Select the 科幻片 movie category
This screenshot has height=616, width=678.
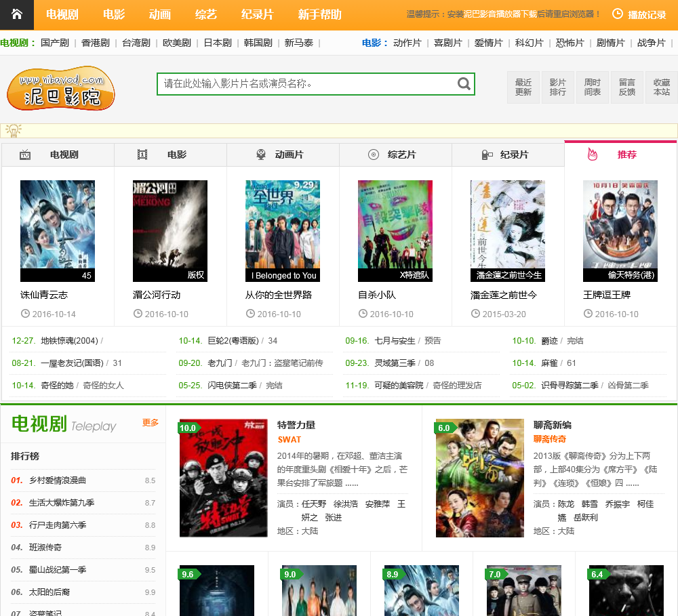529,43
